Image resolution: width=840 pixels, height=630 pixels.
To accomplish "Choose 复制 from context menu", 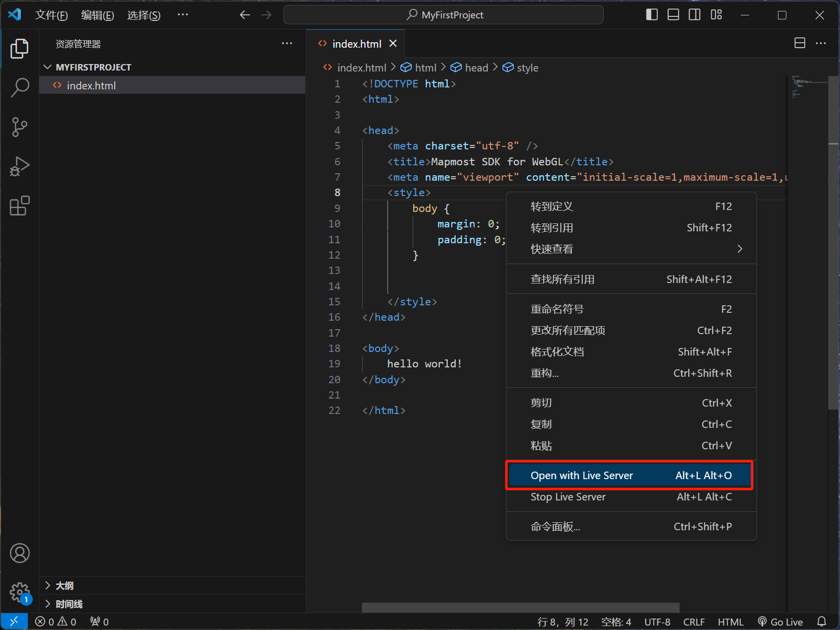I will pyautogui.click(x=631, y=424).
